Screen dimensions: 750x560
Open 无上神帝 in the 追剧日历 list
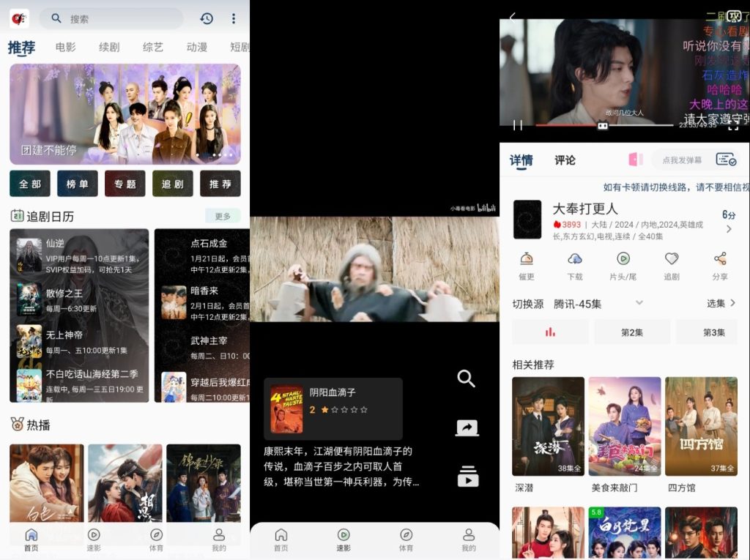coord(81,341)
